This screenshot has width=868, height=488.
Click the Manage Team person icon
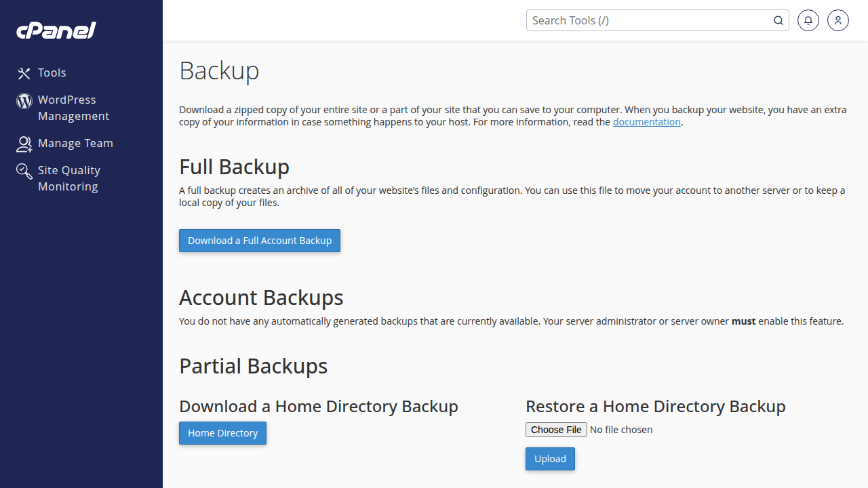click(24, 144)
